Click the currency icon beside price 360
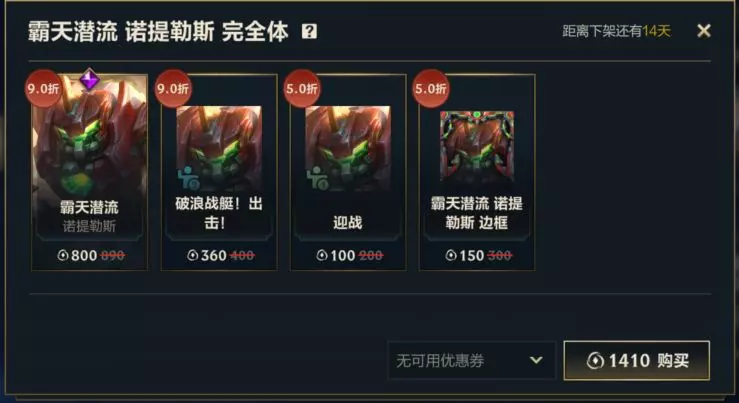Image resolution: width=739 pixels, height=403 pixels. [x=192, y=255]
